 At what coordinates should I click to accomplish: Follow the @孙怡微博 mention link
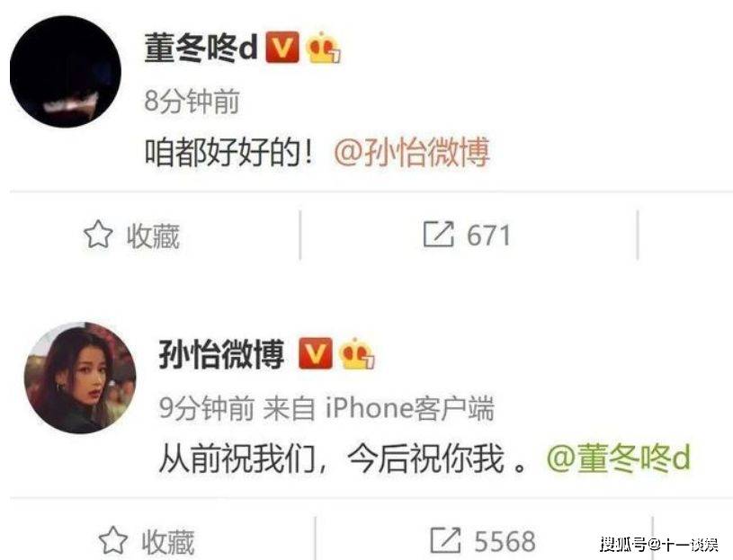coord(412,152)
